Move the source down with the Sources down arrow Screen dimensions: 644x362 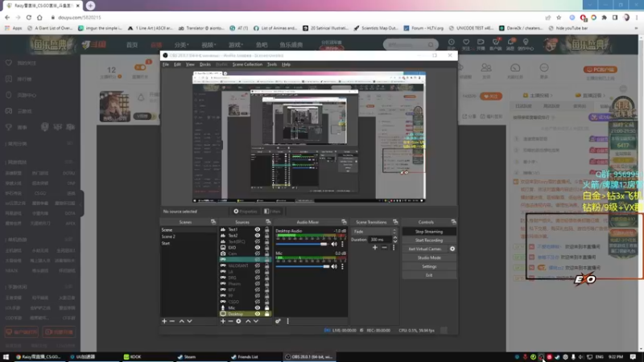tap(256, 321)
